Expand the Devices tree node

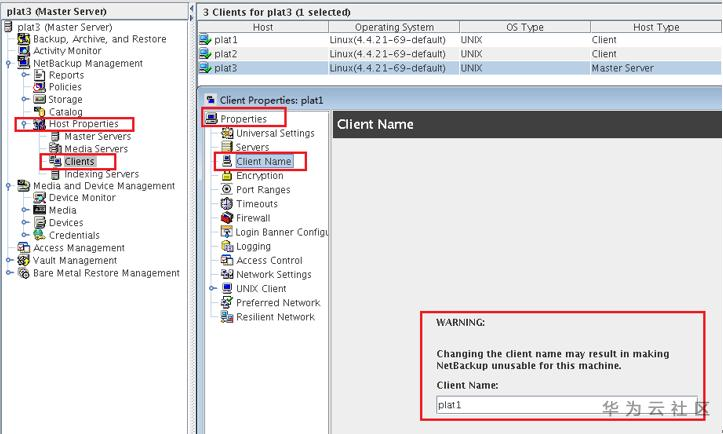pos(25,222)
